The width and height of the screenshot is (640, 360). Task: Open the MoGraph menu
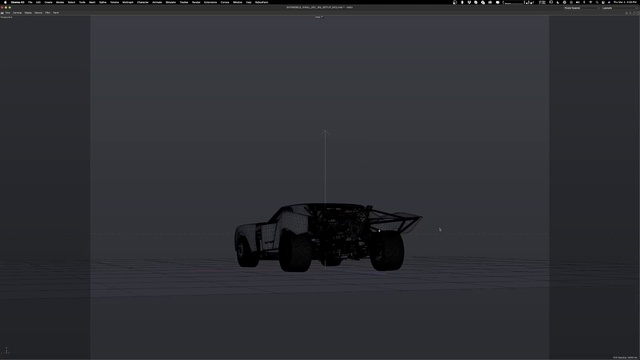[128, 2]
